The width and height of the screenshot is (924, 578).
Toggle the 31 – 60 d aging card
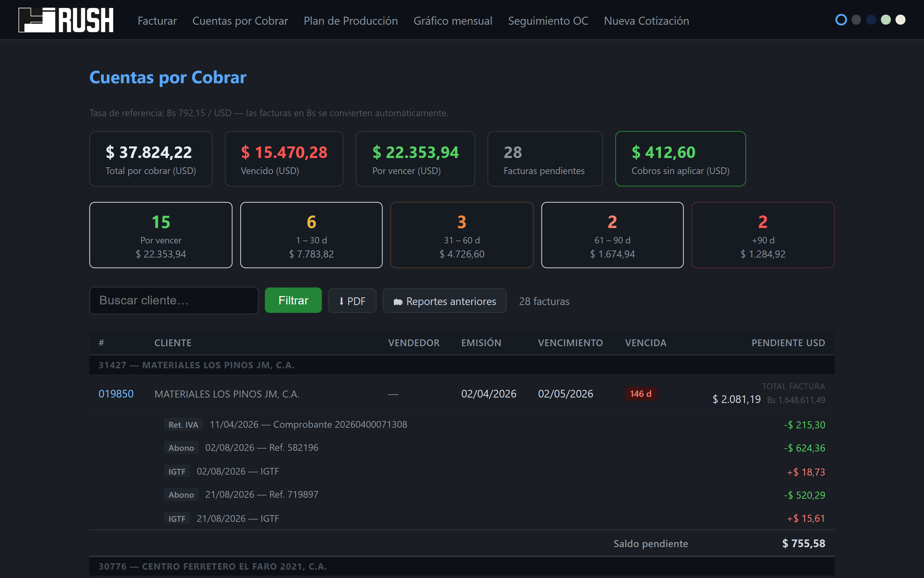462,235
